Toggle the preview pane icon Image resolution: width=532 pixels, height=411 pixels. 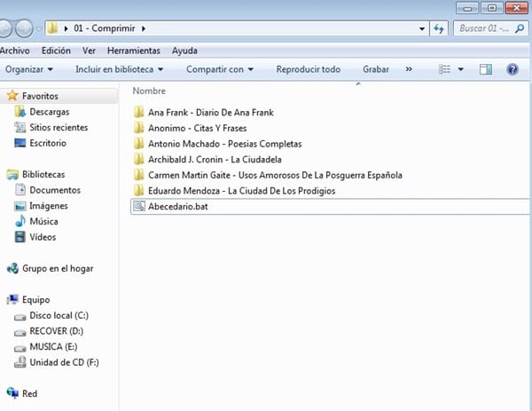coord(486,69)
